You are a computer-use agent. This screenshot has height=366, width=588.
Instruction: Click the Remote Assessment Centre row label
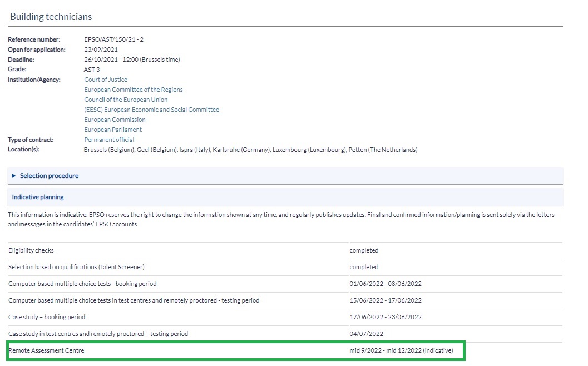click(46, 350)
